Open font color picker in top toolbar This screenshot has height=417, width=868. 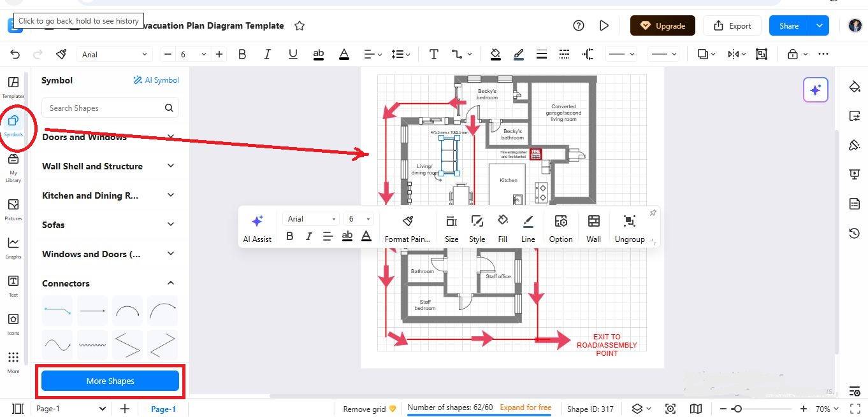click(344, 54)
